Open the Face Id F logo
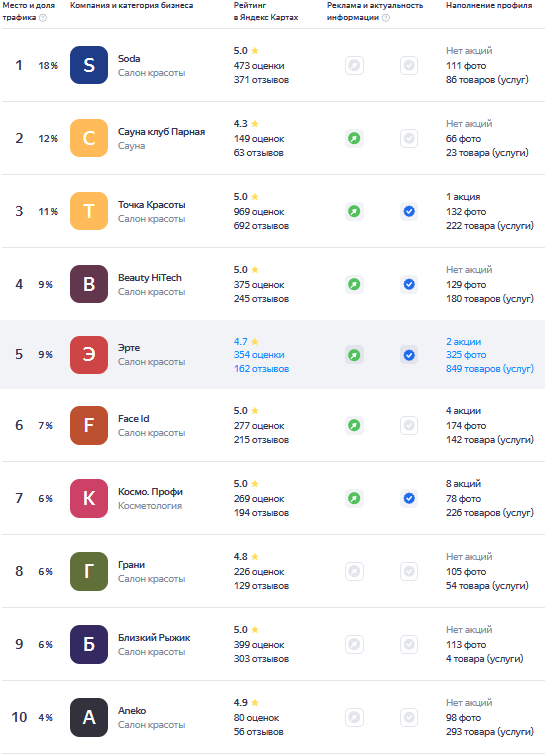The height and width of the screenshot is (755, 545). point(89,425)
